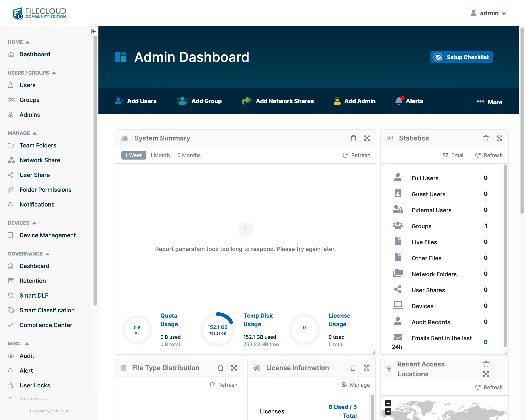Switch System Summary to 1 Month view

(x=160, y=155)
